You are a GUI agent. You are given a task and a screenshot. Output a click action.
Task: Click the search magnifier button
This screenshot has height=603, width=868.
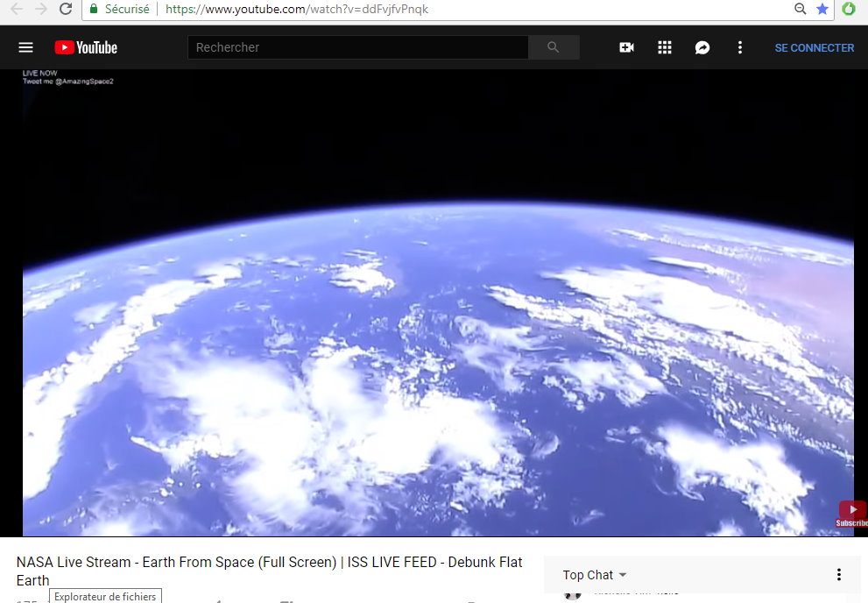tap(554, 47)
